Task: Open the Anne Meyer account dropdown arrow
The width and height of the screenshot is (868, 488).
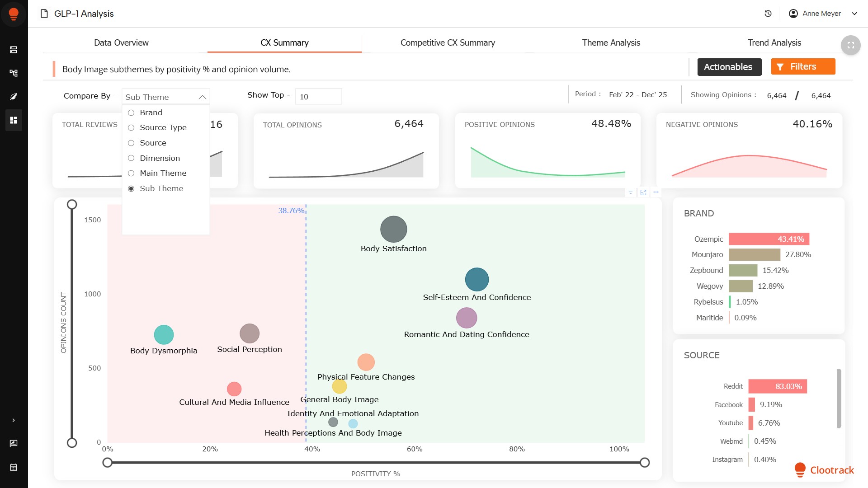Action: click(x=854, y=14)
